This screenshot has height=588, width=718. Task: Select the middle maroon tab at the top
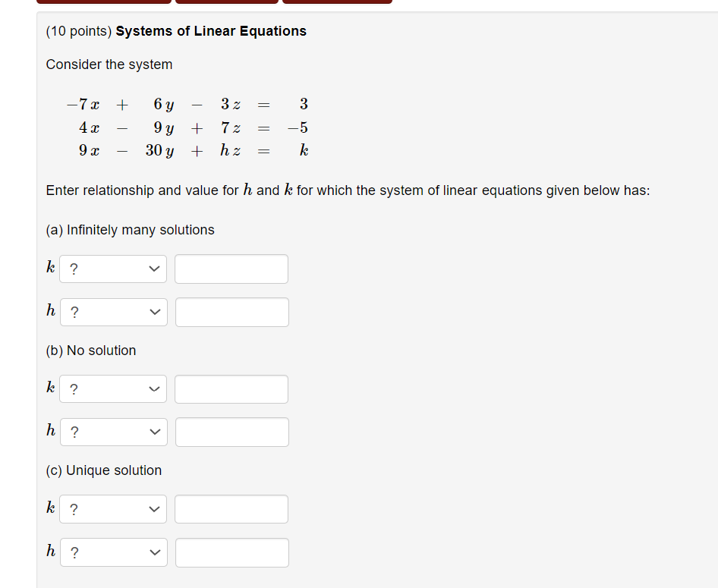tap(226, 2)
